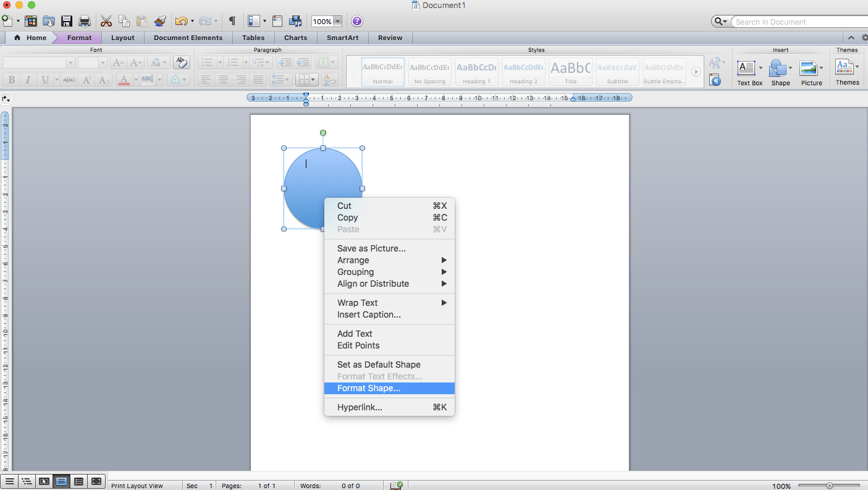Click the Save floppy disk icon
Screen dimensions: 868x490
point(67,21)
